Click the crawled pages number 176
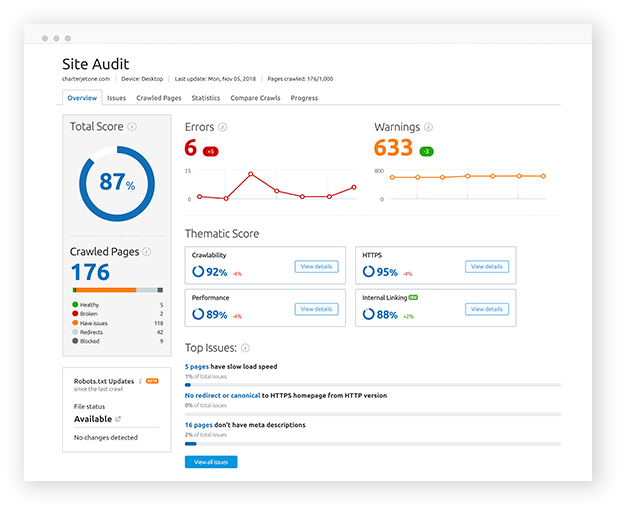 click(90, 272)
